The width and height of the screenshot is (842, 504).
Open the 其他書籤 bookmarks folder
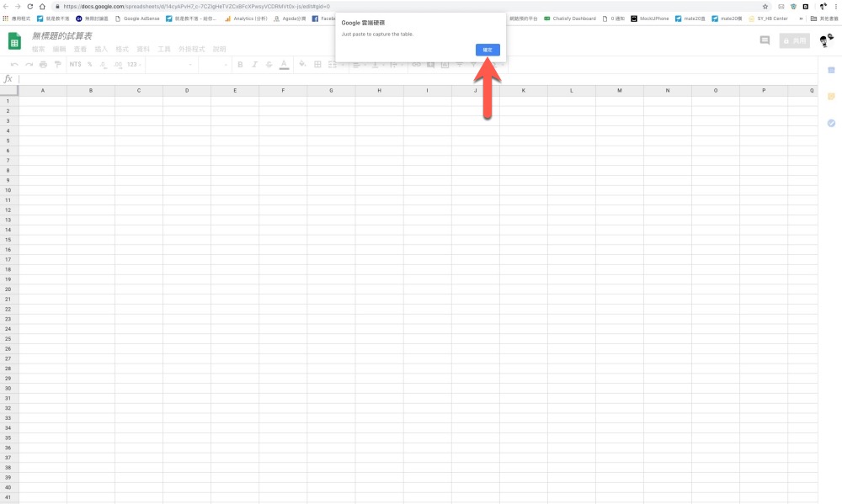824,19
